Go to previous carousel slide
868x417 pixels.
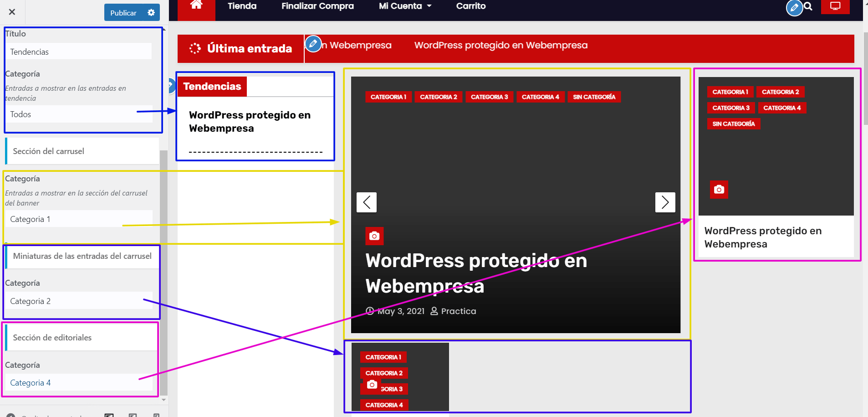click(x=367, y=202)
